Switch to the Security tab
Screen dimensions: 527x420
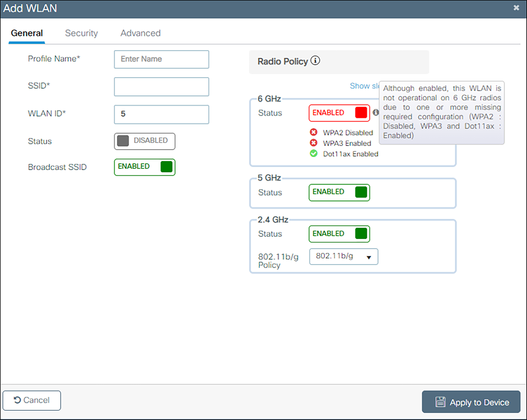(81, 33)
